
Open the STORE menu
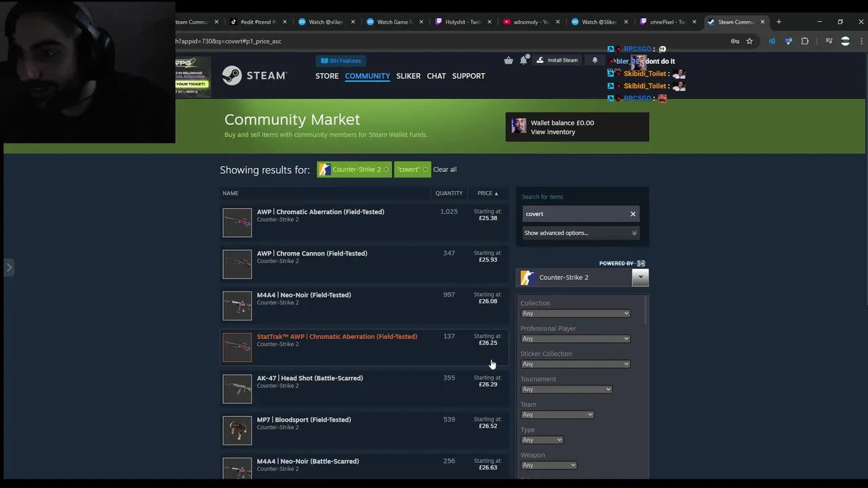[327, 76]
